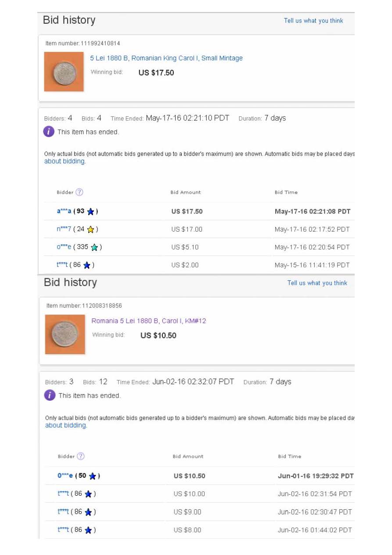Viewport: 392px width, 555px height.
Task: Open winning bidder 0***e profile link
Action: click(65, 476)
